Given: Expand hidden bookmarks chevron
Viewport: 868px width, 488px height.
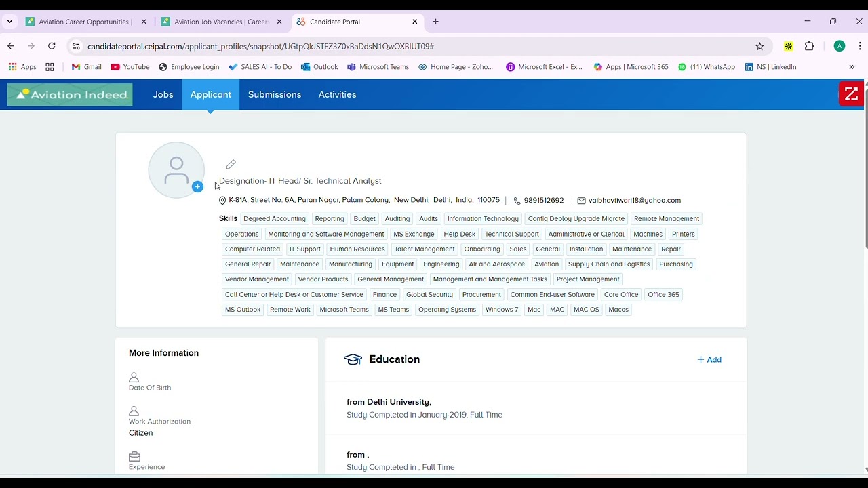Looking at the screenshot, I should coord(852,67).
